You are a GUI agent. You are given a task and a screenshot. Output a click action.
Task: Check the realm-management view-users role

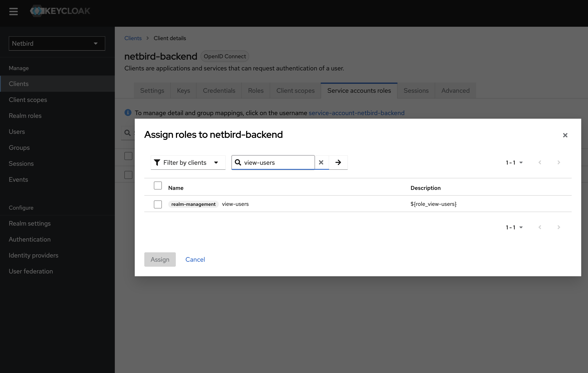point(158,204)
